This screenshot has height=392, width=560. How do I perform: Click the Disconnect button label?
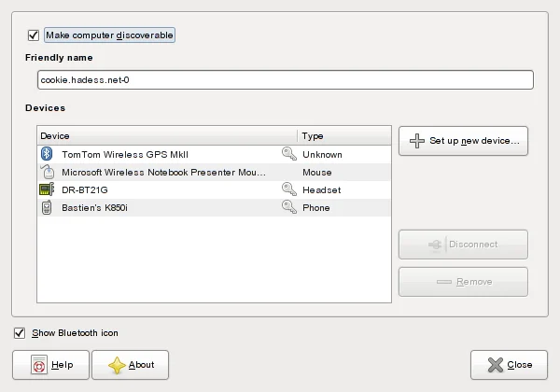(x=473, y=245)
